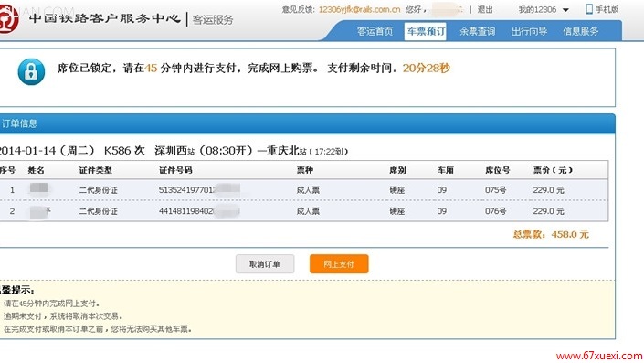This screenshot has width=644, height=363.
Task: Click the 退出 logout link
Action: [x=485, y=9]
